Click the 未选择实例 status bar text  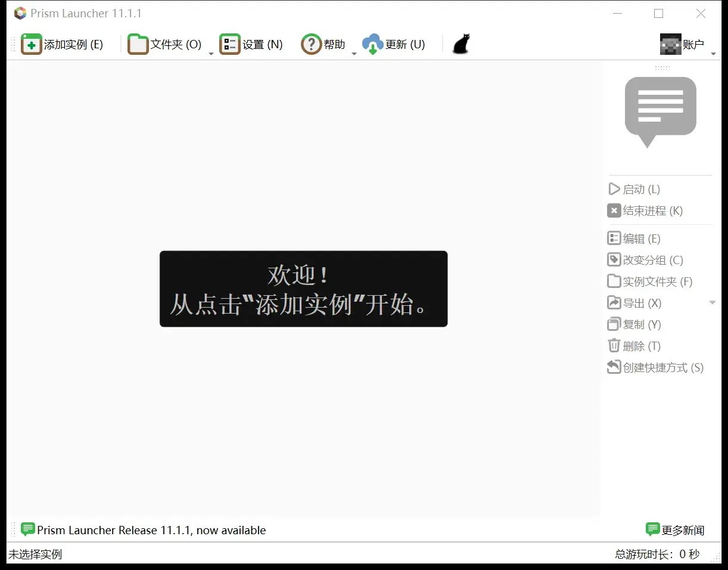click(35, 554)
